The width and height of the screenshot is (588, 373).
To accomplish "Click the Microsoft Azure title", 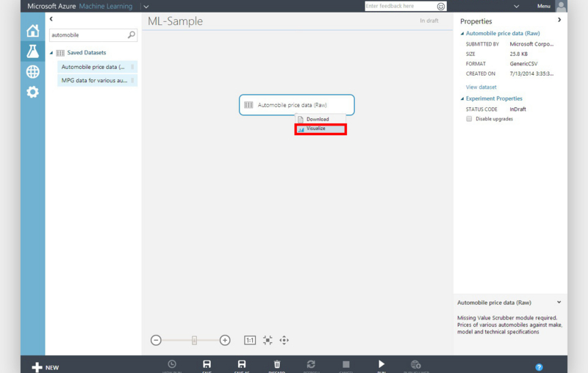I will [x=51, y=7].
